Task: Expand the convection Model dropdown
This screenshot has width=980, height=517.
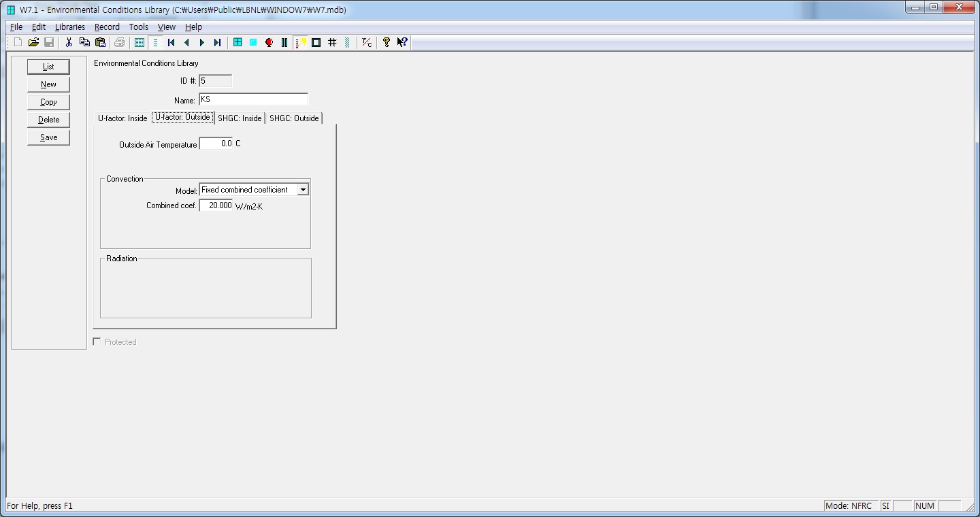Action: point(303,190)
